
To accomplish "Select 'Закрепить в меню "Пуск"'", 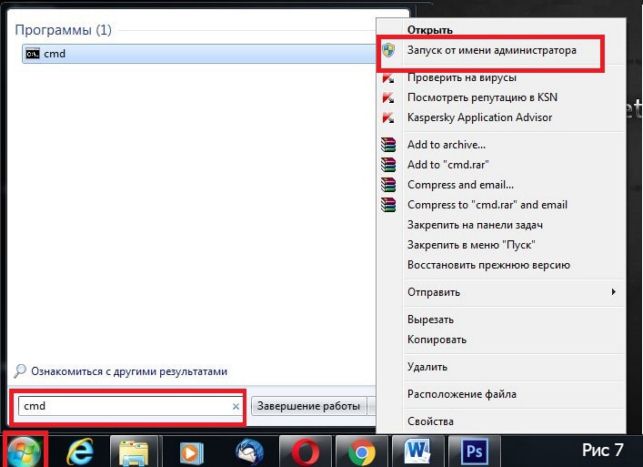I will point(471,245).
